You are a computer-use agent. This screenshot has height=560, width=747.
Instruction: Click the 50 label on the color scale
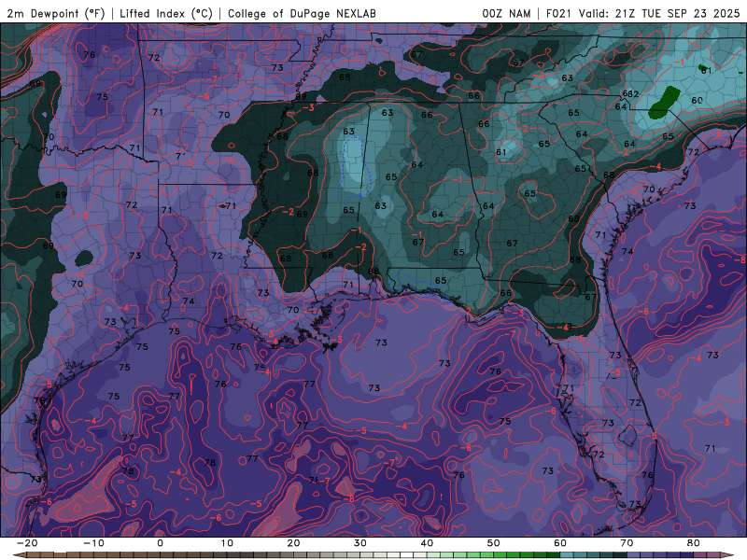point(494,543)
